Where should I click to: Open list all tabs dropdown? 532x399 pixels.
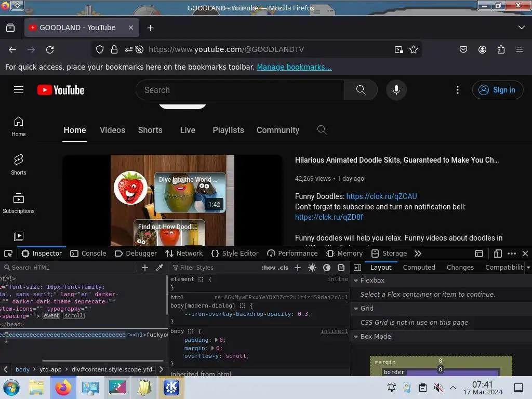coord(522,28)
